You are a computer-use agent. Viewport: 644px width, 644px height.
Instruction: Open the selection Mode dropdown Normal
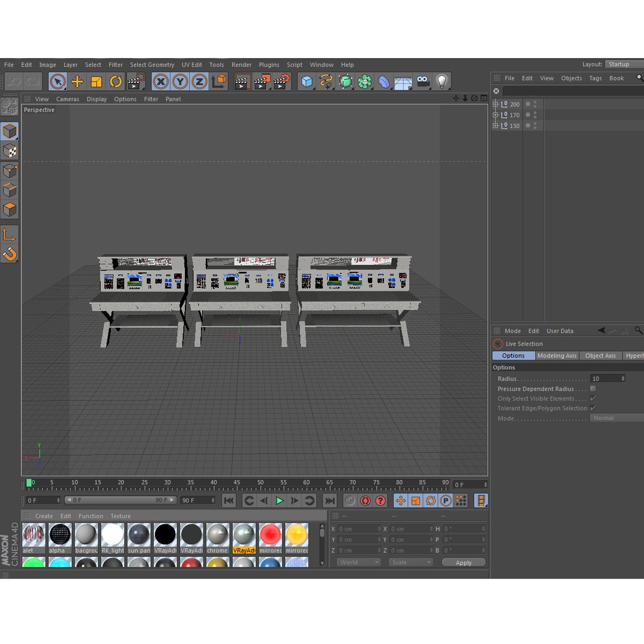(617, 418)
